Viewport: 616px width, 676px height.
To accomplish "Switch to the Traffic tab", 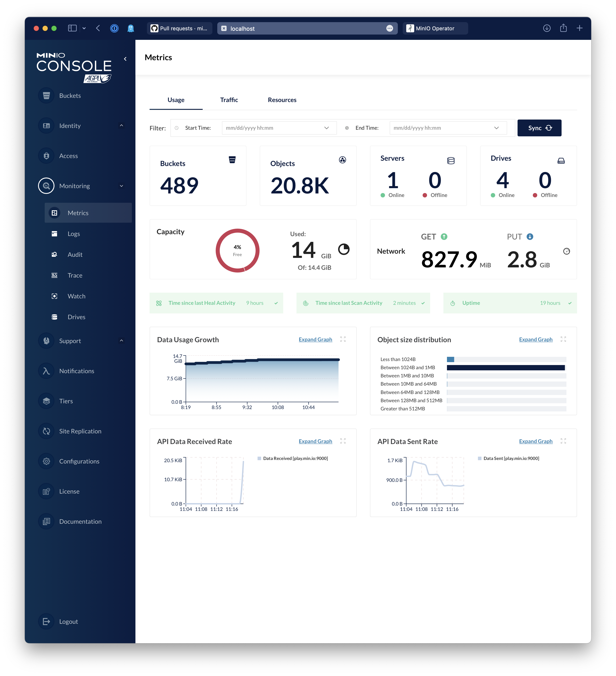I will click(229, 100).
